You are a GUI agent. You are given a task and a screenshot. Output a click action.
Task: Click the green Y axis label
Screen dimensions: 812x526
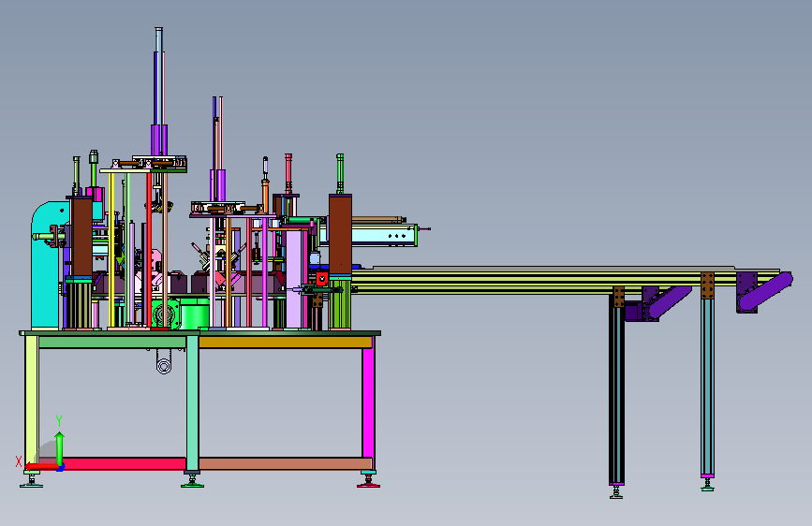tap(59, 421)
